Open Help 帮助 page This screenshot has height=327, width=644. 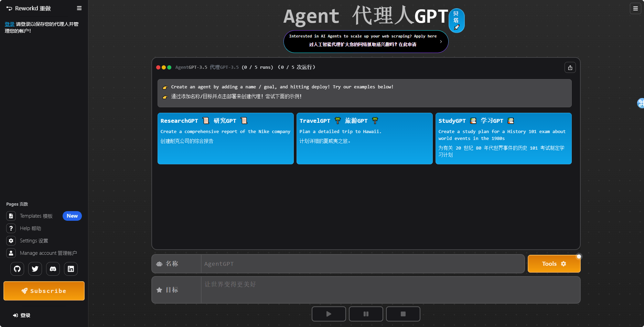30,228
